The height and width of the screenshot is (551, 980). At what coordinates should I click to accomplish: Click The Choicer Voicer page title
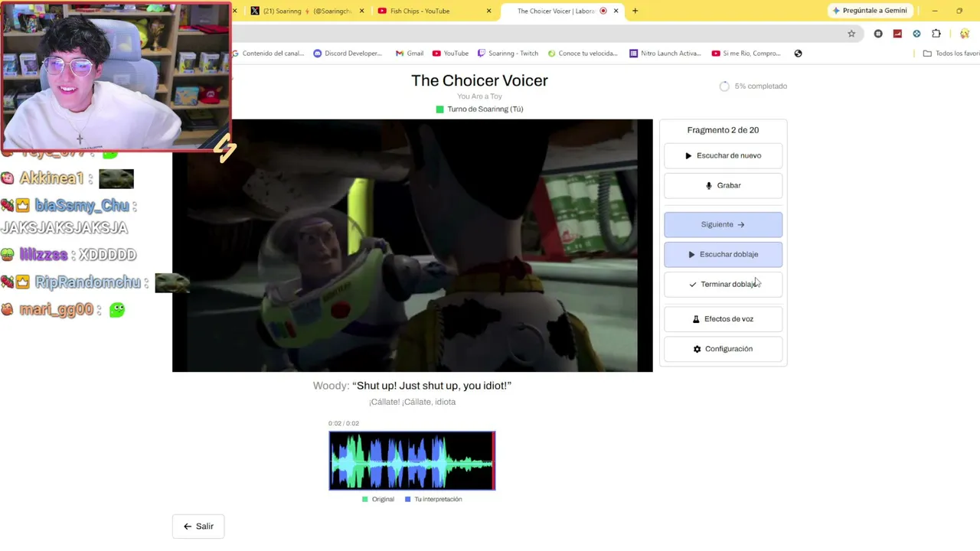point(479,80)
